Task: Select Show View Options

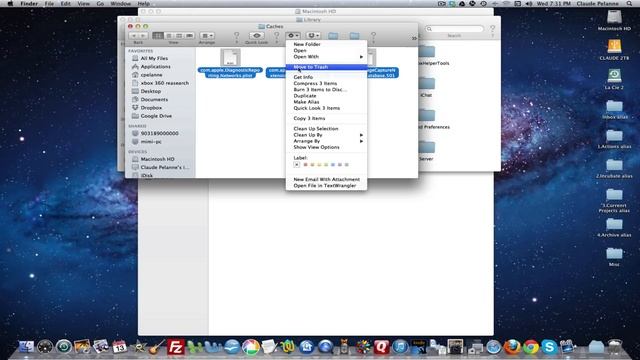Action: [326, 147]
